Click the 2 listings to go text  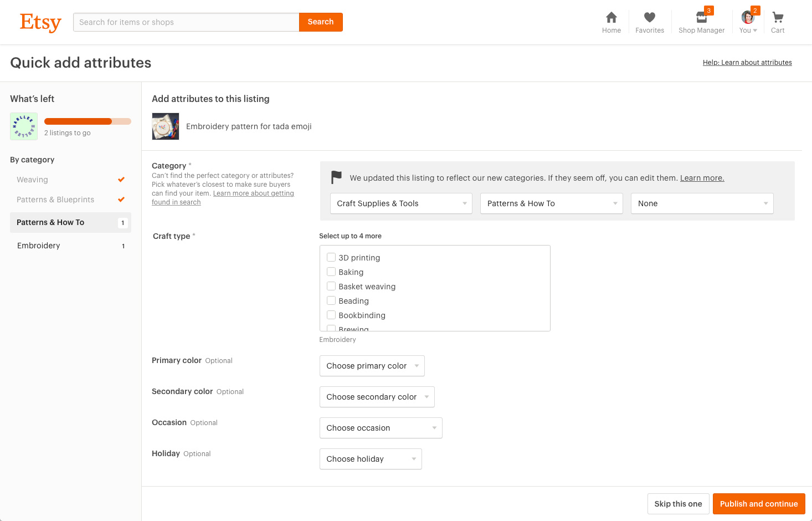68,133
